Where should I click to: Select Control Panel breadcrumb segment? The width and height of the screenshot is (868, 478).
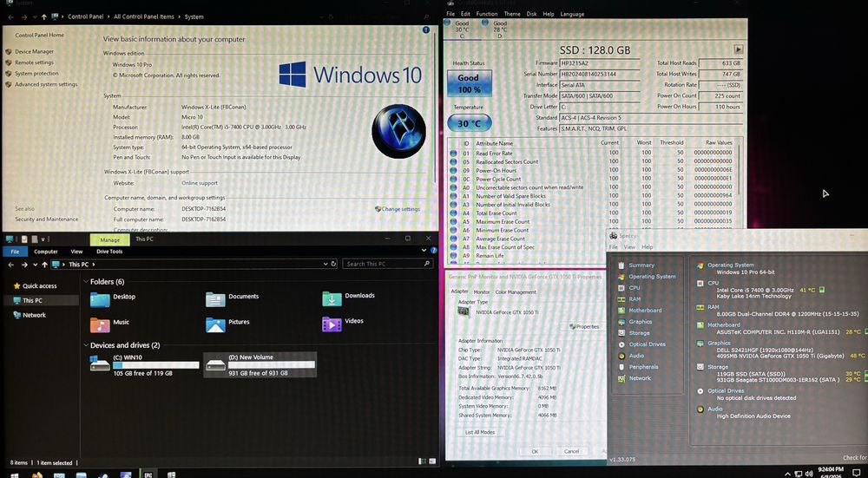click(85, 16)
